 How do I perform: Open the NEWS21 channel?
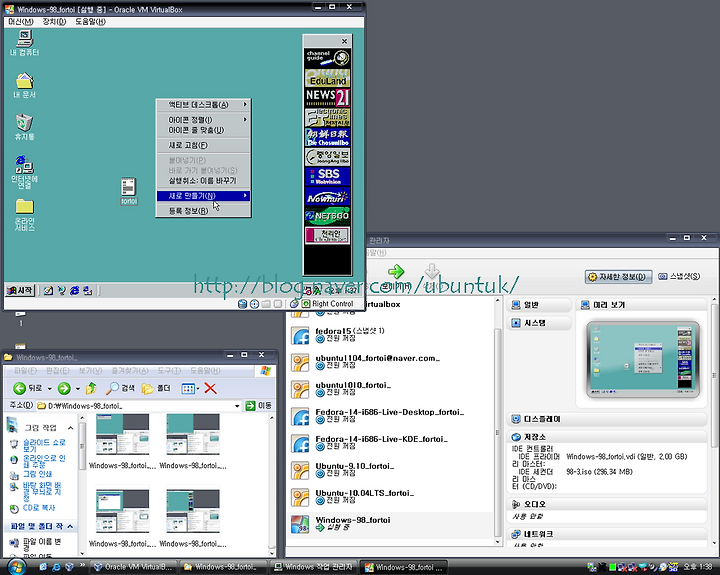(327, 97)
